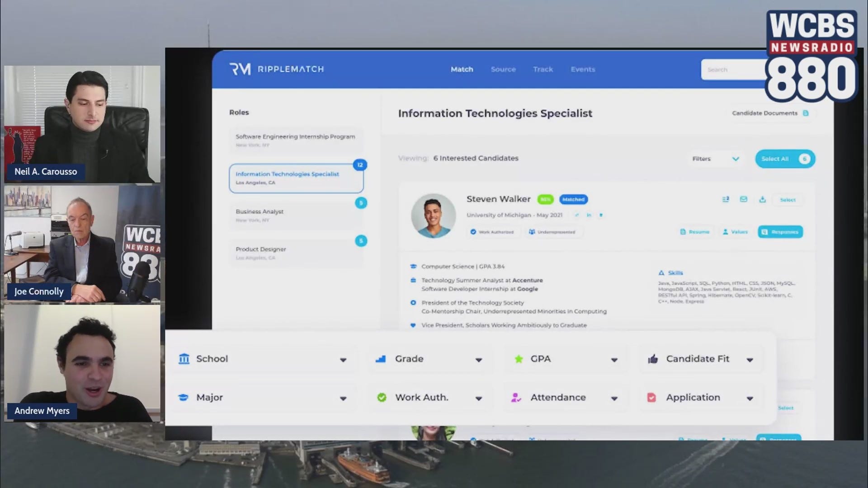Go to the Events tab
Screen dimensions: 868x488
[583, 69]
